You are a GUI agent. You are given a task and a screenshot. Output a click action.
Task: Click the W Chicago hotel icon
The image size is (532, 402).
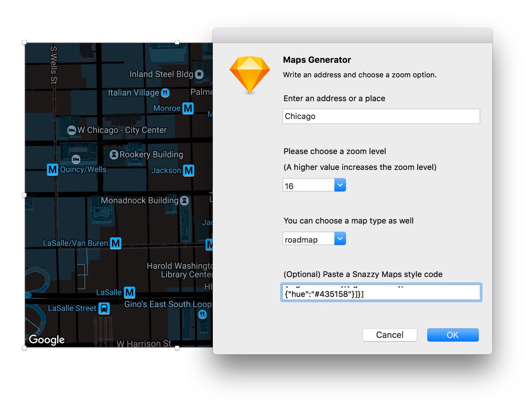click(x=71, y=130)
